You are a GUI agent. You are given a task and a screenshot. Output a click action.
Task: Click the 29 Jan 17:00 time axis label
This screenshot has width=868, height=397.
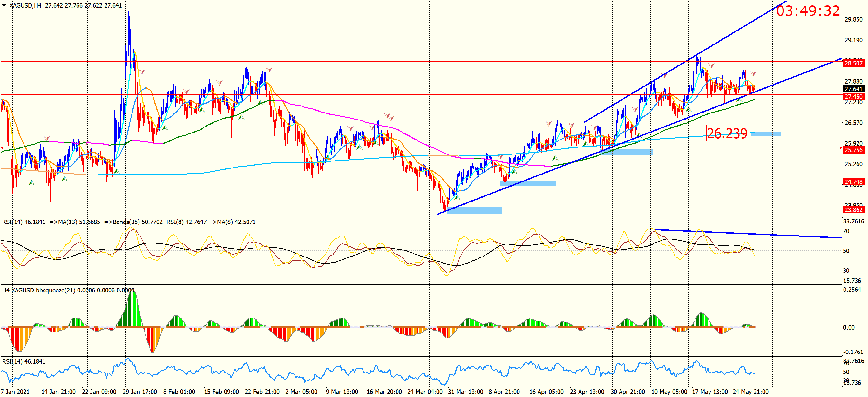139,392
